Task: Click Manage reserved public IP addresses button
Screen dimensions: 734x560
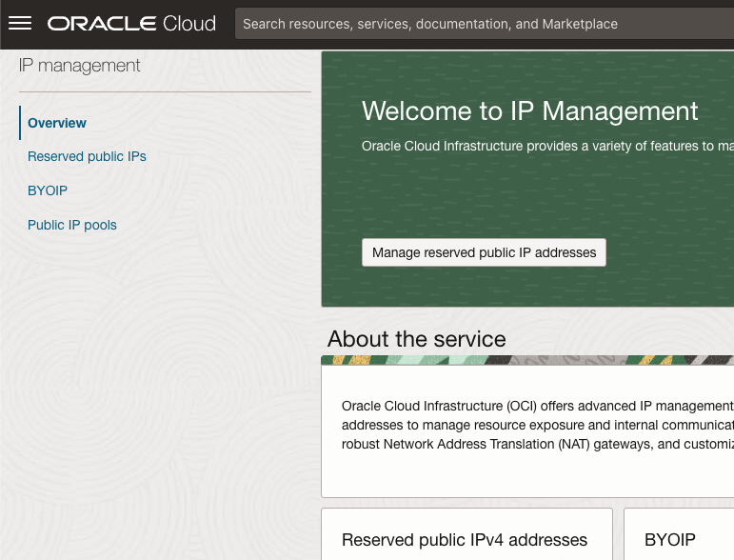Action: point(484,252)
